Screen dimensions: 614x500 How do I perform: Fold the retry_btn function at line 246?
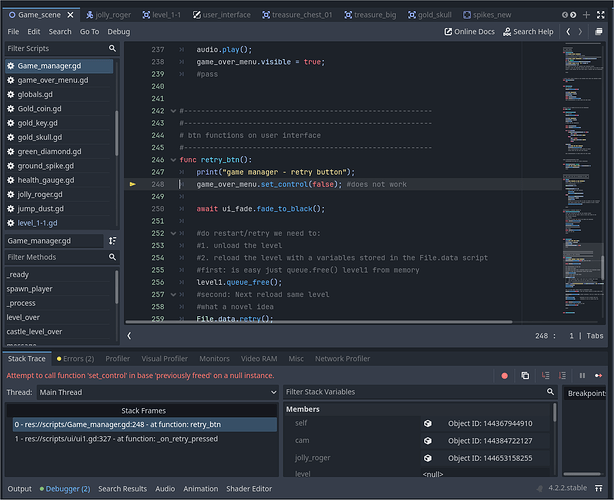tap(173, 160)
